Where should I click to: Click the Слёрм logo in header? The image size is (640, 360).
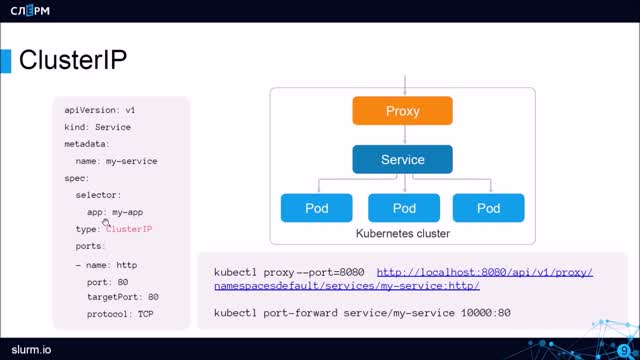[30, 10]
